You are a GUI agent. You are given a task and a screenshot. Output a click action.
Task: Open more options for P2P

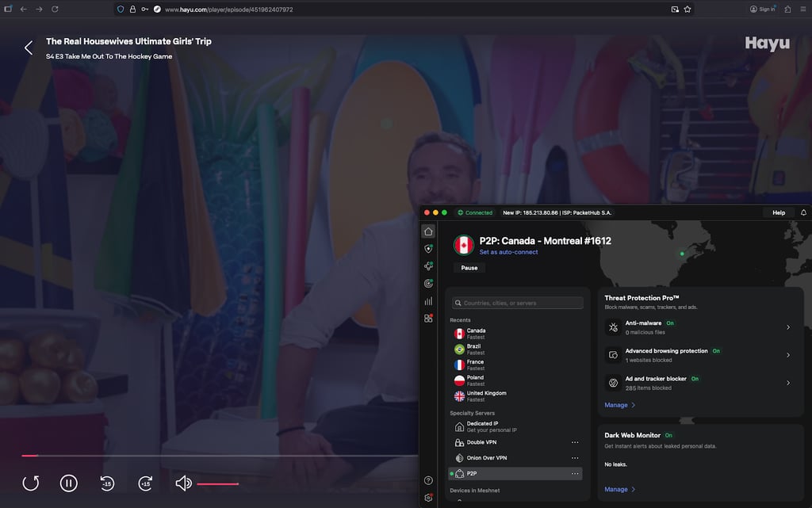[x=575, y=473]
